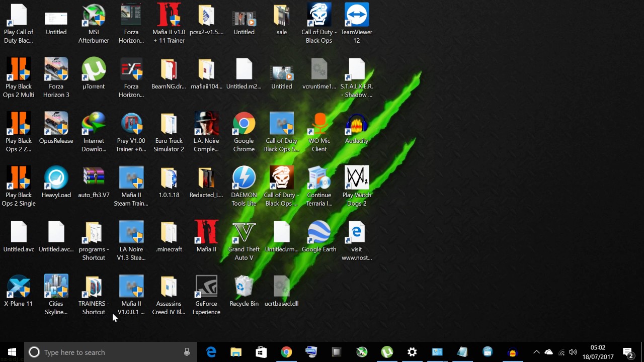Open the volume speaker tray icon
The height and width of the screenshot is (362, 644).
(573, 352)
